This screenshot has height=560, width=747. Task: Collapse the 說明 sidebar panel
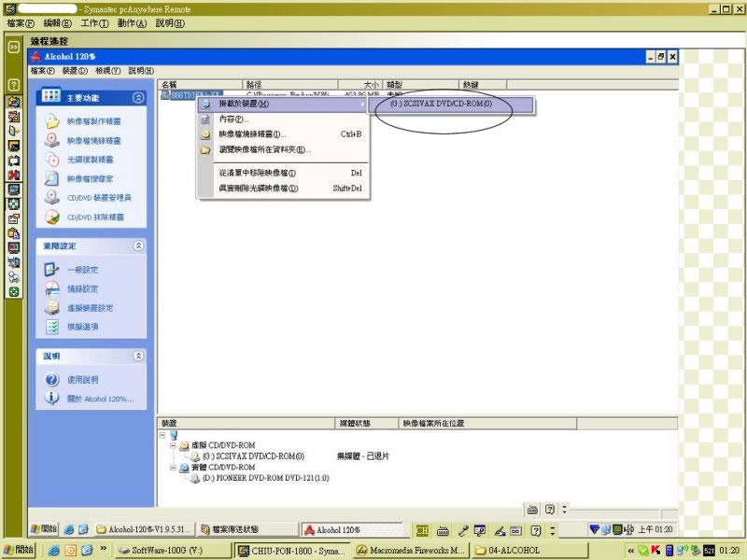pyautogui.click(x=138, y=356)
